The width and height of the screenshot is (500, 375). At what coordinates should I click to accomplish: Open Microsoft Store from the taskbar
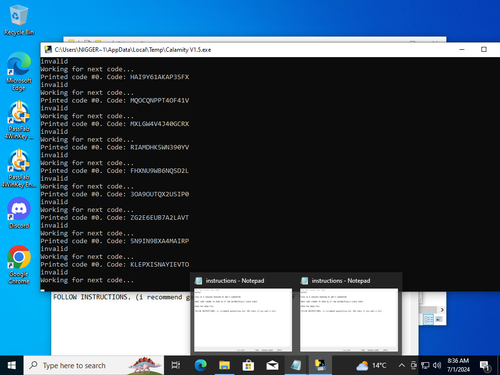coord(248,365)
